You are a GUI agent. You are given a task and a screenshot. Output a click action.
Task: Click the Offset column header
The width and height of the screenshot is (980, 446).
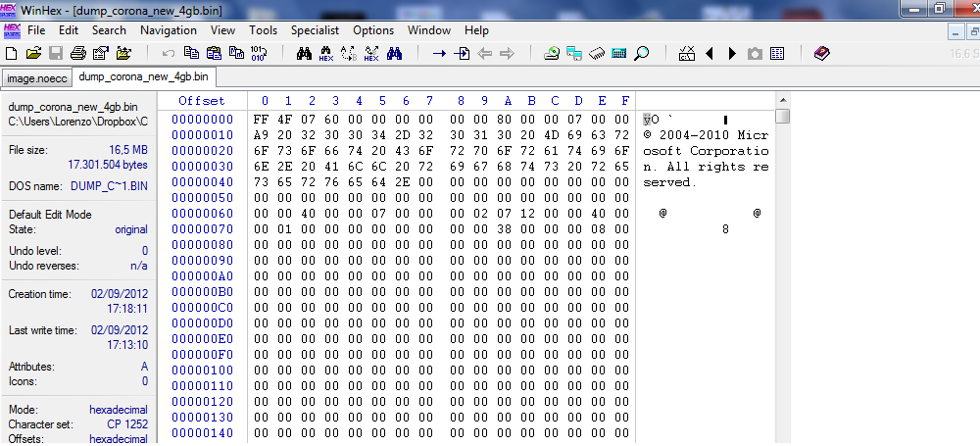(x=201, y=101)
